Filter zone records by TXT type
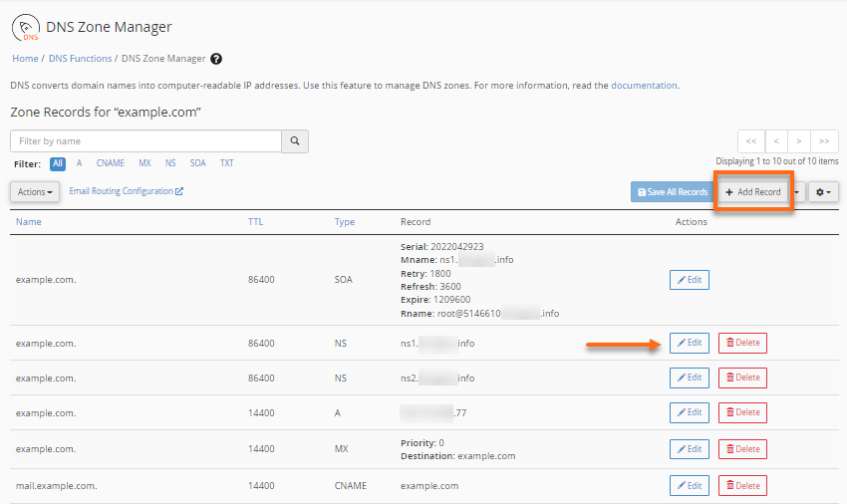 tap(226, 163)
